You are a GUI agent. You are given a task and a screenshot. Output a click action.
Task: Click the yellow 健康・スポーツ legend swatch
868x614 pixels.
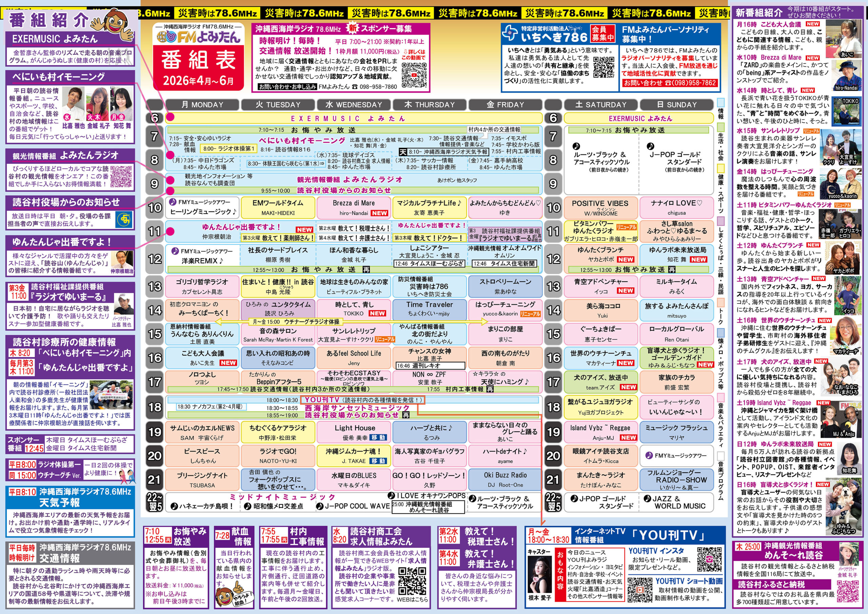pos(721,168)
